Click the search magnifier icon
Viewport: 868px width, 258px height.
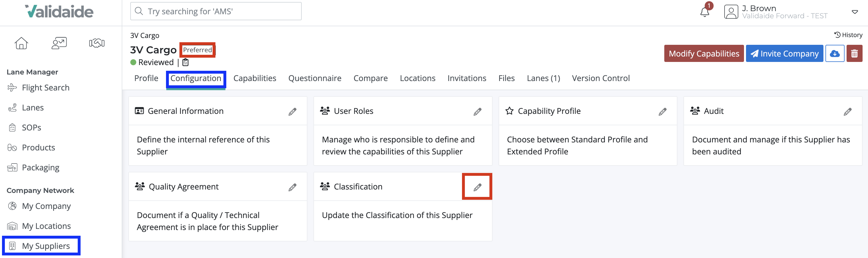pos(139,11)
